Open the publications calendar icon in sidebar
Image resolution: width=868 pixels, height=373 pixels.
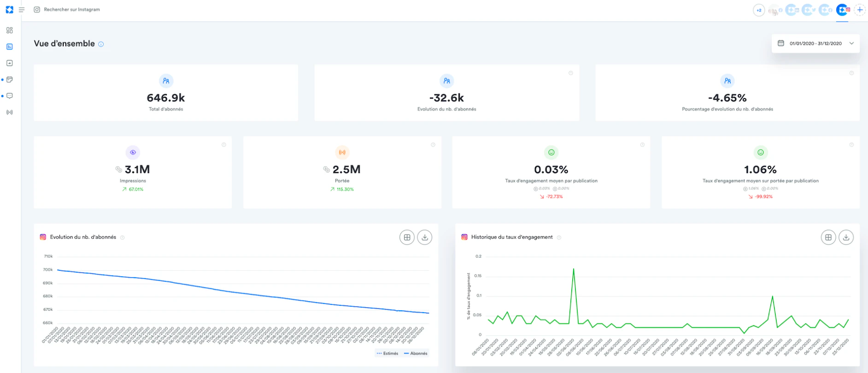pyautogui.click(x=10, y=80)
